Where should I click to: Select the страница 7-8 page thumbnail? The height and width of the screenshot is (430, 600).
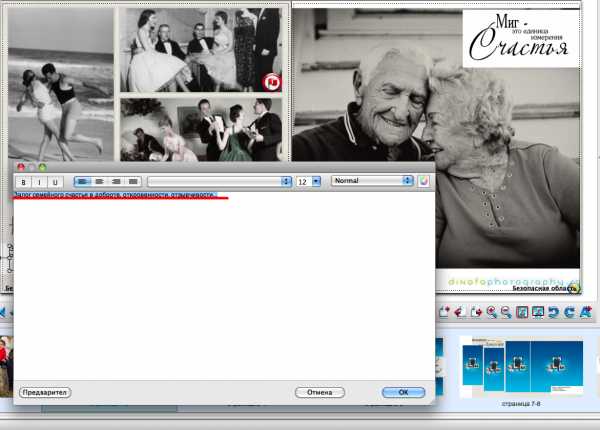[x=522, y=367]
